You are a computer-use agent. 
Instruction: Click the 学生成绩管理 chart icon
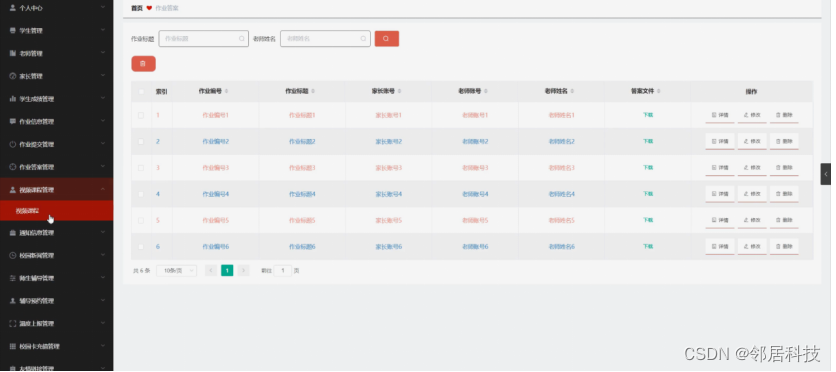[x=13, y=99]
